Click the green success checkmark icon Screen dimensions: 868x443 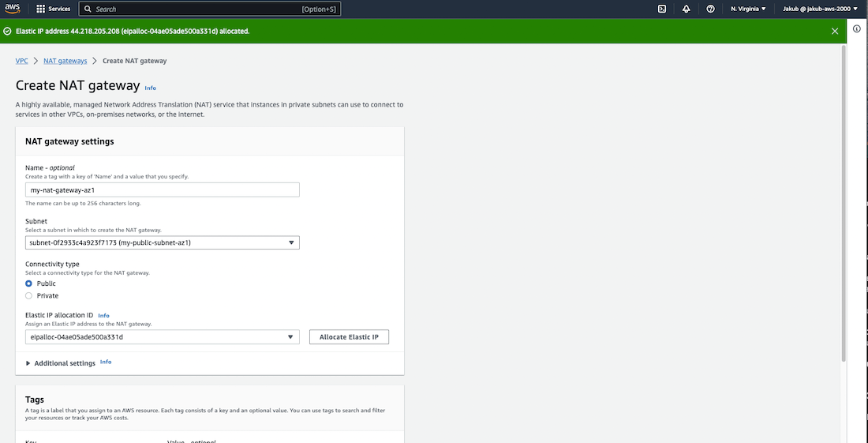click(x=8, y=32)
